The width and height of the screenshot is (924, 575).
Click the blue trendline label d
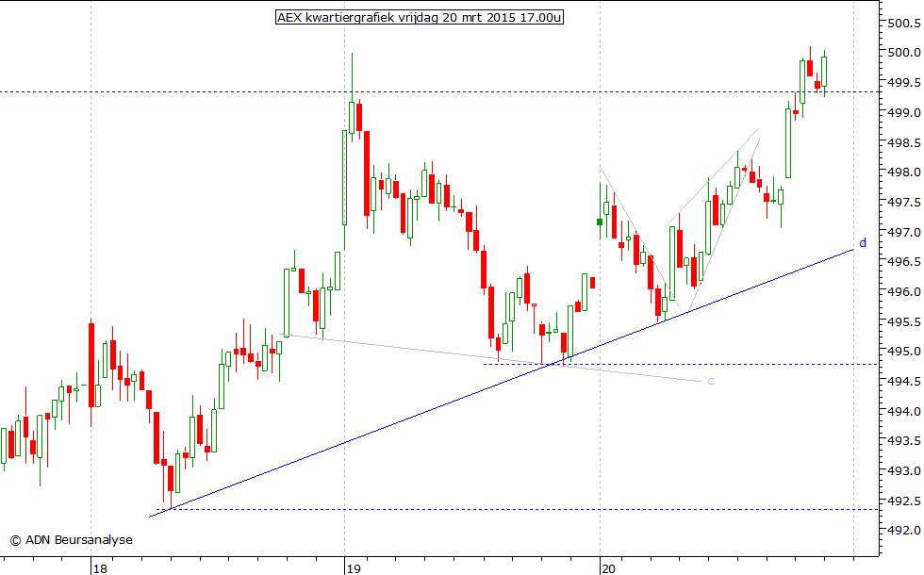click(x=863, y=243)
